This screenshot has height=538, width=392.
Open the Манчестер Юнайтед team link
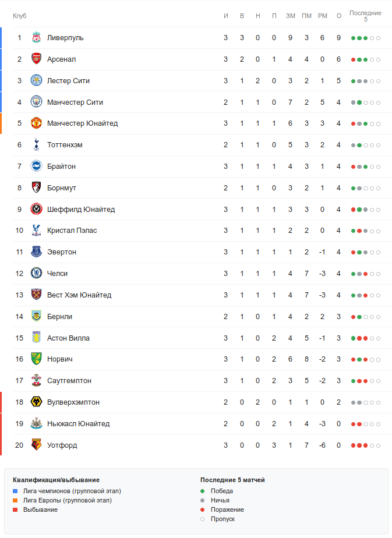(82, 123)
